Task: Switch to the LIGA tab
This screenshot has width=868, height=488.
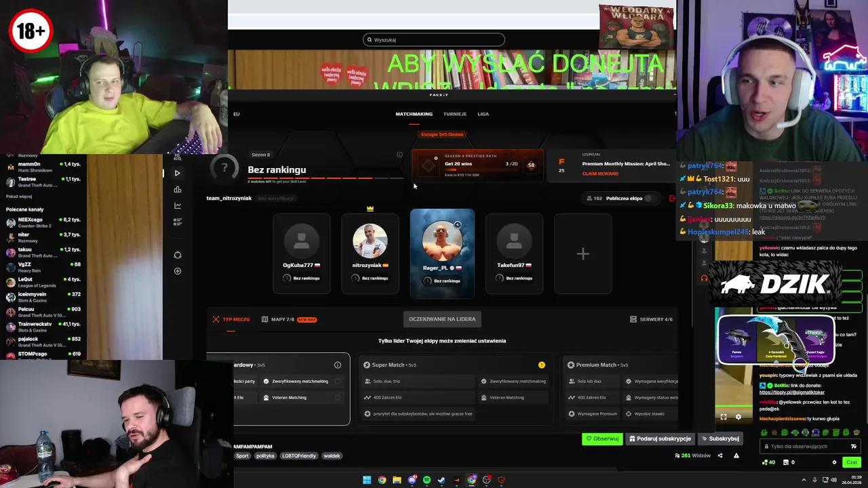Action: [483, 114]
